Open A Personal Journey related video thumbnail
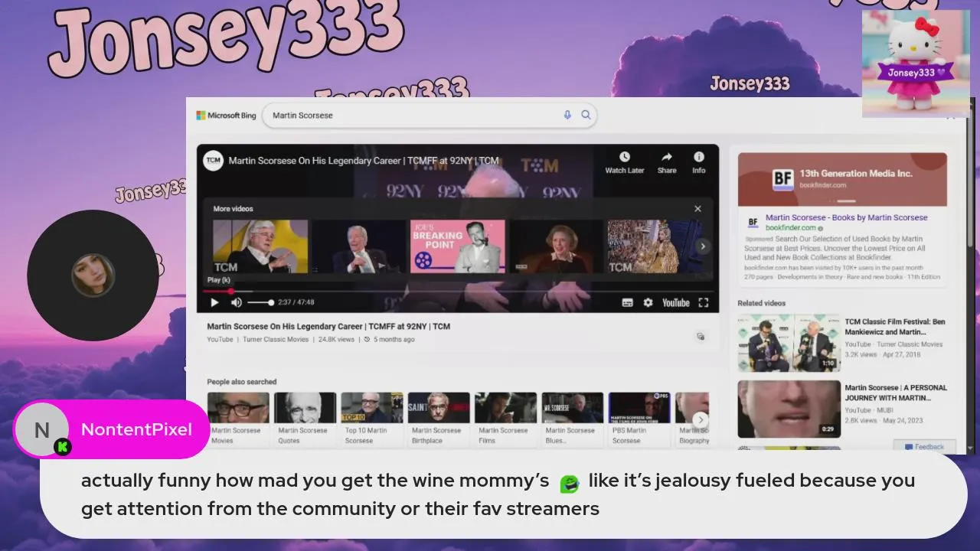Screen dimensions: 980x551 pos(789,409)
